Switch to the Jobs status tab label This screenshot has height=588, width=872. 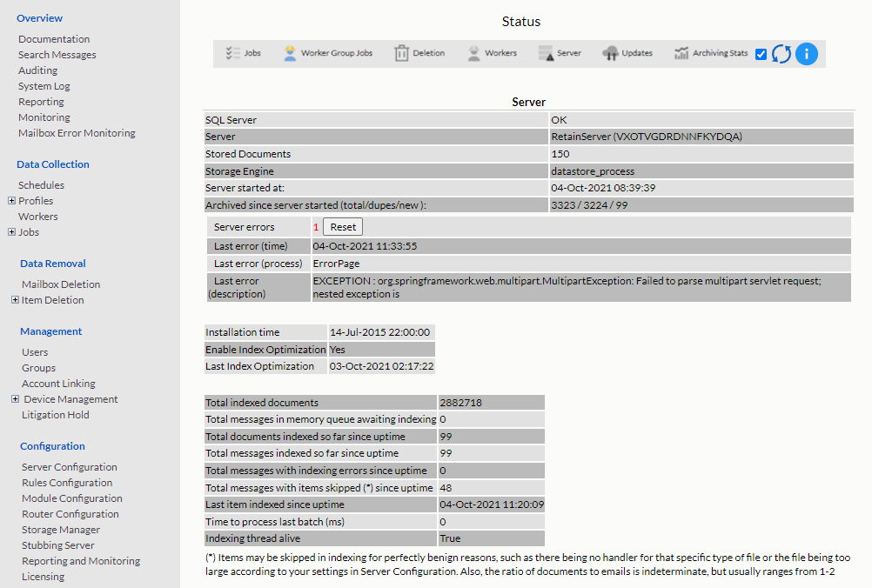click(x=252, y=53)
